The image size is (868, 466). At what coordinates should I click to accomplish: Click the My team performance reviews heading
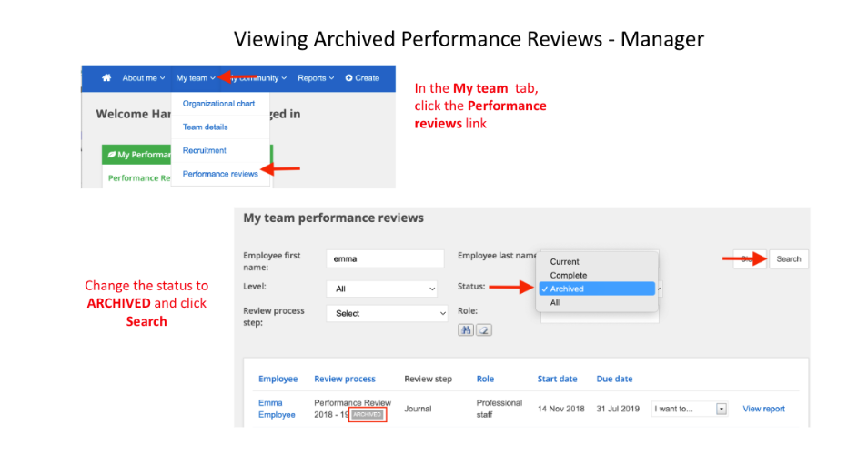pos(334,218)
